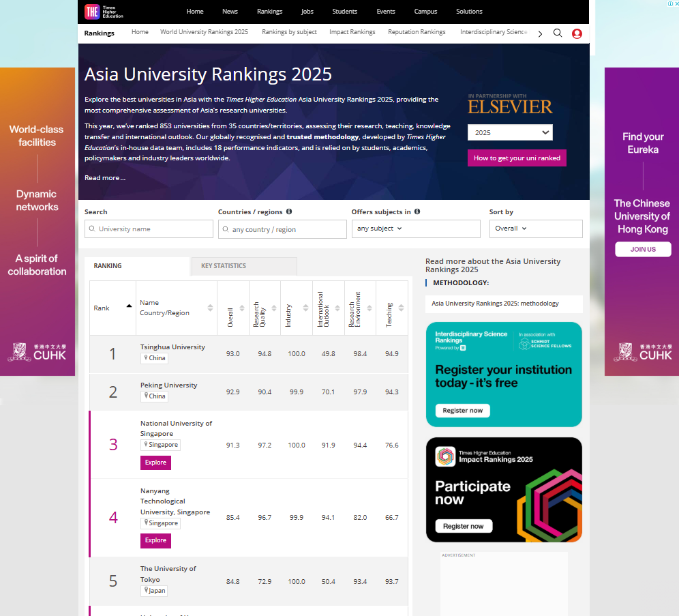Viewport: 679px width, 616px height.
Task: Close the top-right advertisement
Action: (676, 3)
